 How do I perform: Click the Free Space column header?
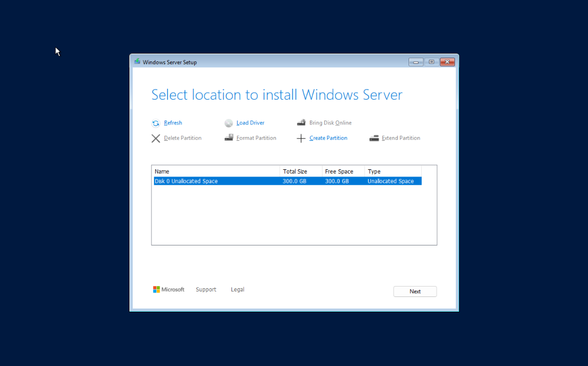click(x=343, y=171)
